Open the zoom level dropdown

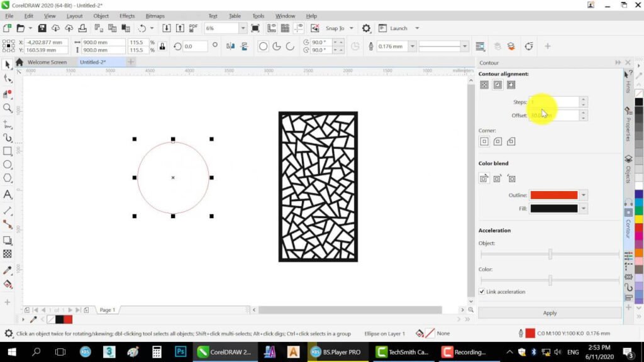243,28
